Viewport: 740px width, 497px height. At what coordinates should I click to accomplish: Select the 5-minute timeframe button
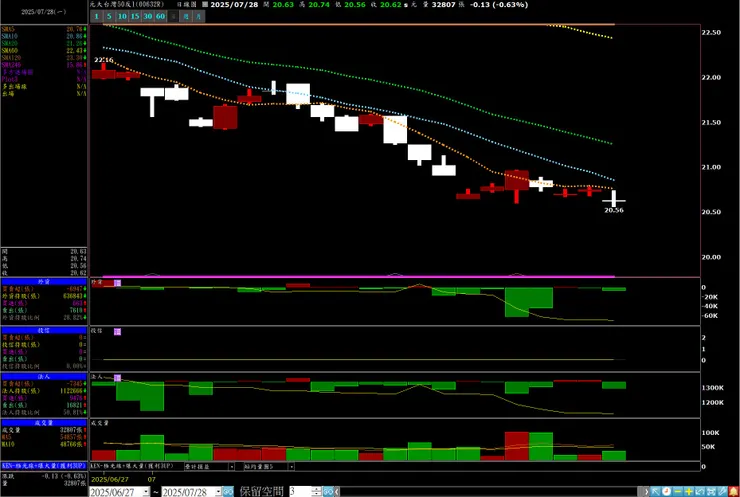[109, 16]
